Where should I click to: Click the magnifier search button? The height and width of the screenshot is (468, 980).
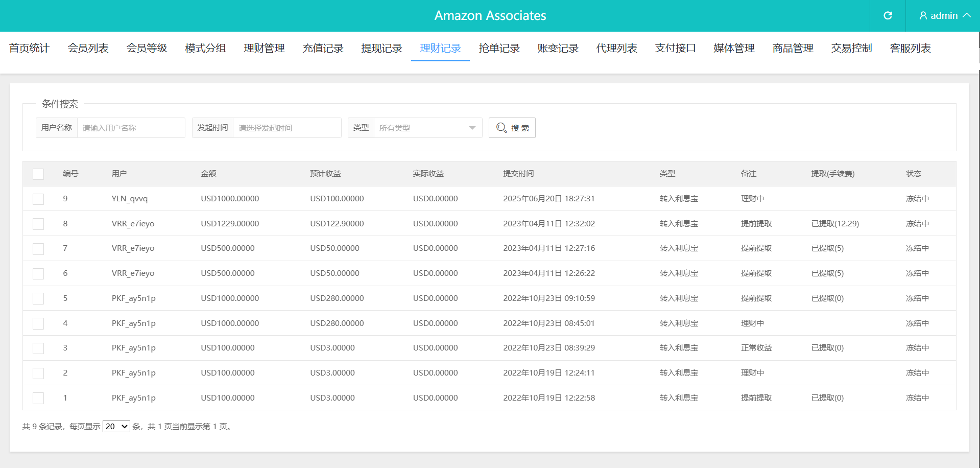[x=512, y=128]
